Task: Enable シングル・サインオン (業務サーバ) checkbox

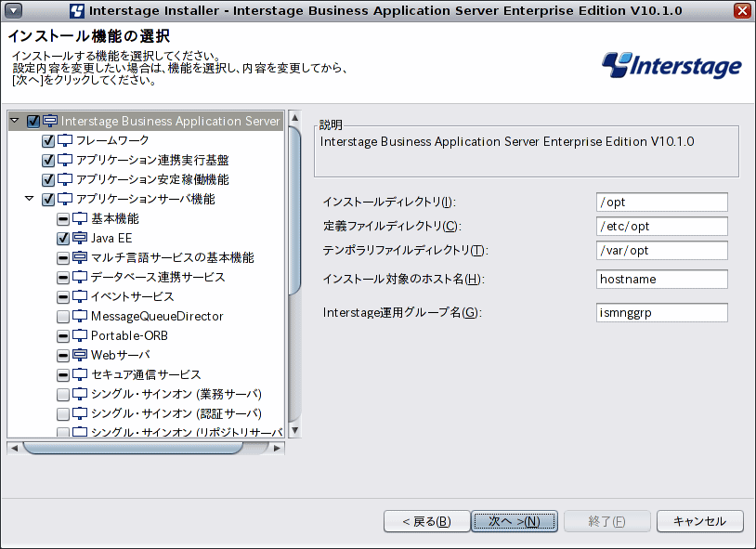Action: point(63,395)
